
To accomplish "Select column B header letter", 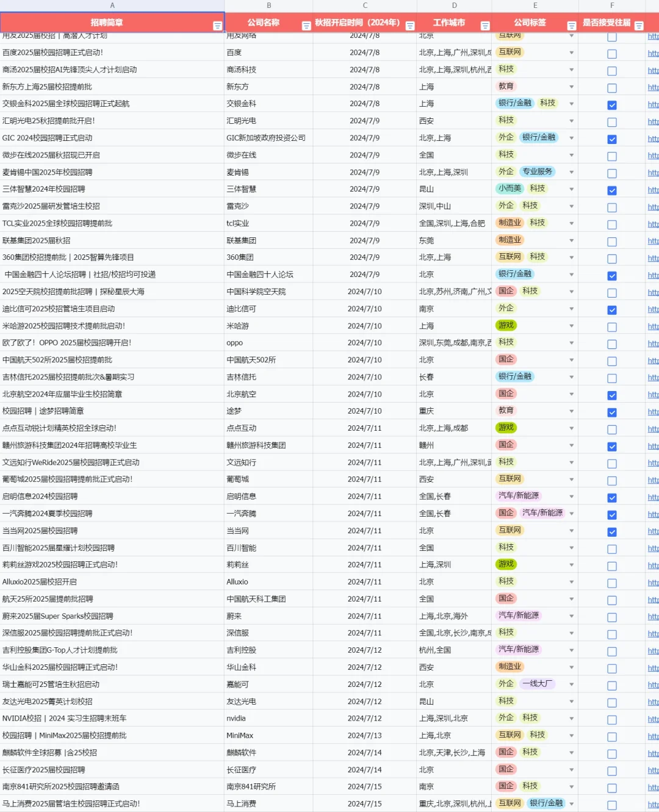I will pyautogui.click(x=268, y=5).
